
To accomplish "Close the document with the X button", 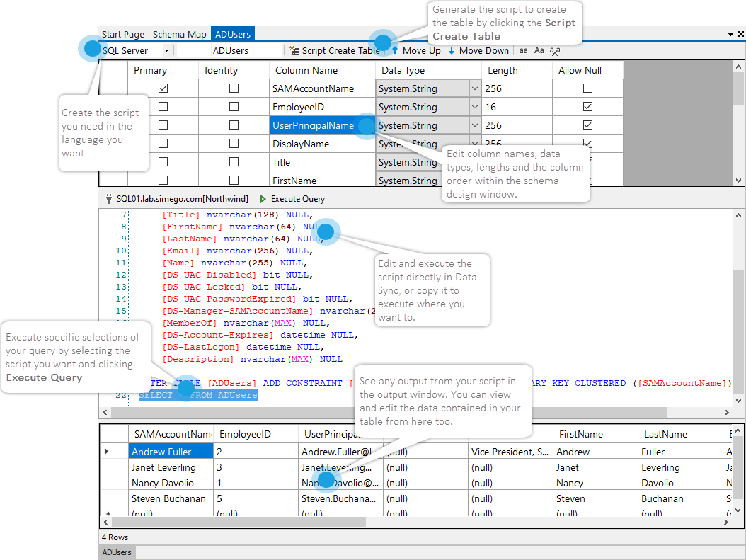I will 741,34.
